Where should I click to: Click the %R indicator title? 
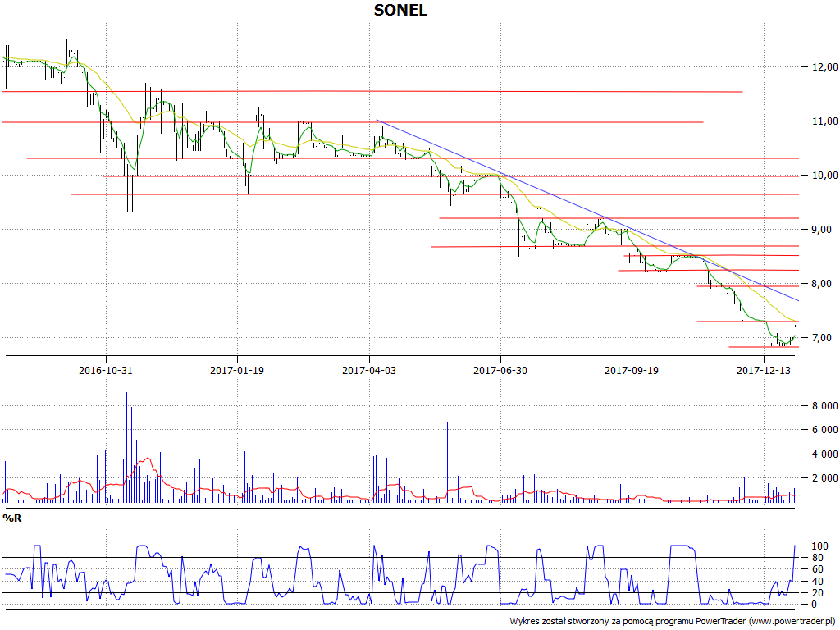12,518
